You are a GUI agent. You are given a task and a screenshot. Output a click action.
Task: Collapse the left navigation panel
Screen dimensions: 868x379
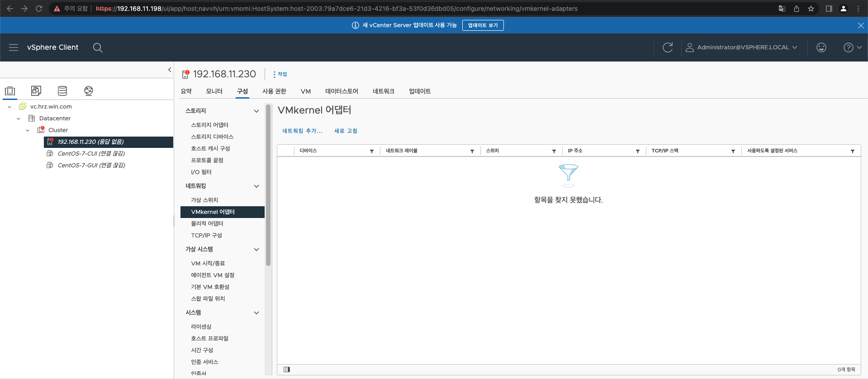point(170,70)
